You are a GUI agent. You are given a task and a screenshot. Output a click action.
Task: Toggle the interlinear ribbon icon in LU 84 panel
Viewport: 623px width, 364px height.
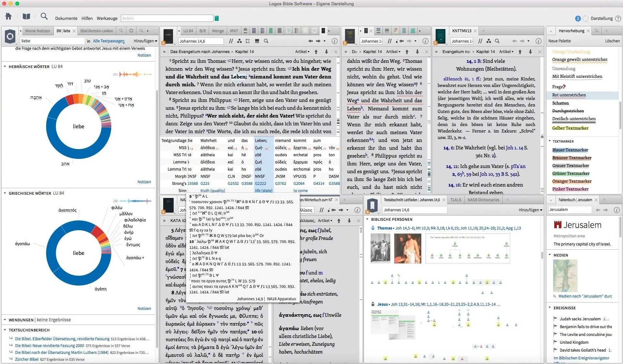click(257, 41)
